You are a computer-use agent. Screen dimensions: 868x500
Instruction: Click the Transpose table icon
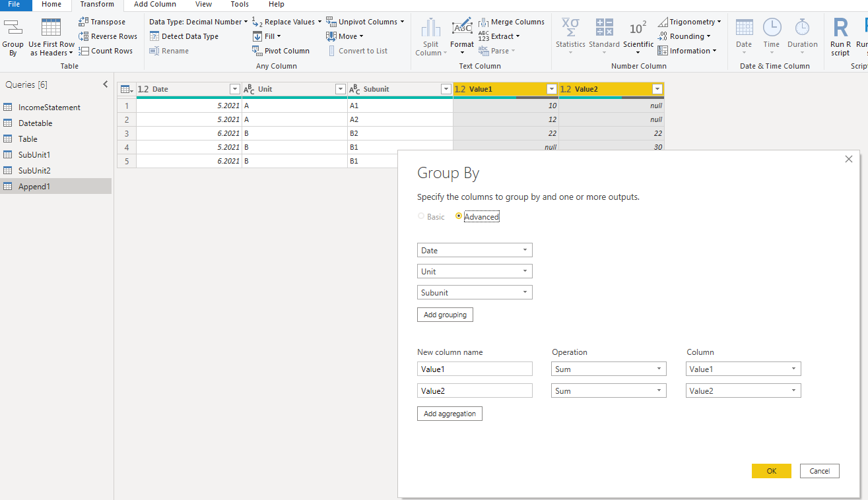pyautogui.click(x=83, y=22)
